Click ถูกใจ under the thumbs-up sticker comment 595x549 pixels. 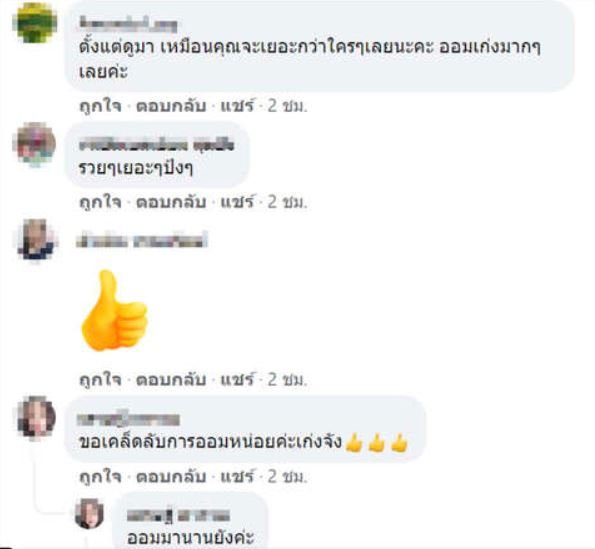(x=101, y=380)
